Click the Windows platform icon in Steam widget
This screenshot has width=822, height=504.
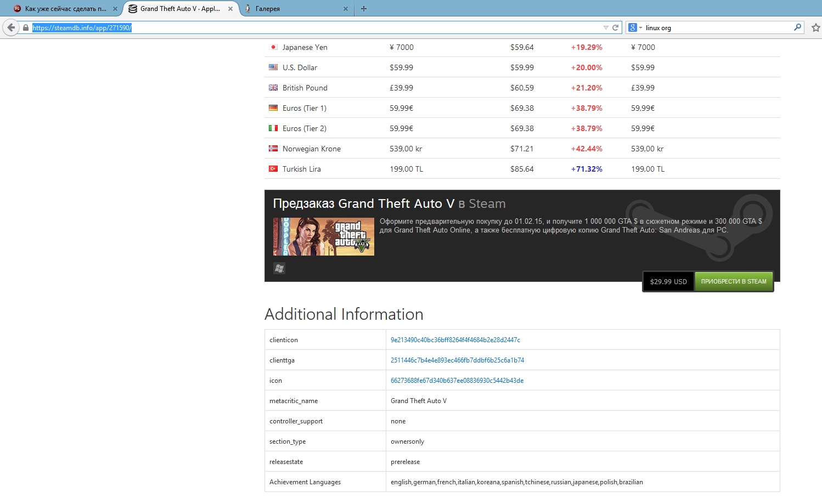(x=279, y=268)
